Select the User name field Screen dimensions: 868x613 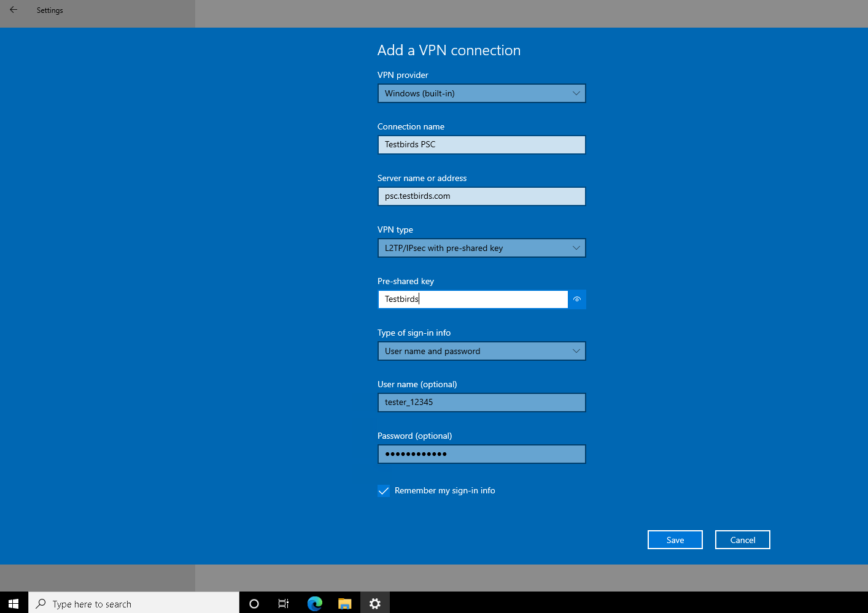482,403
